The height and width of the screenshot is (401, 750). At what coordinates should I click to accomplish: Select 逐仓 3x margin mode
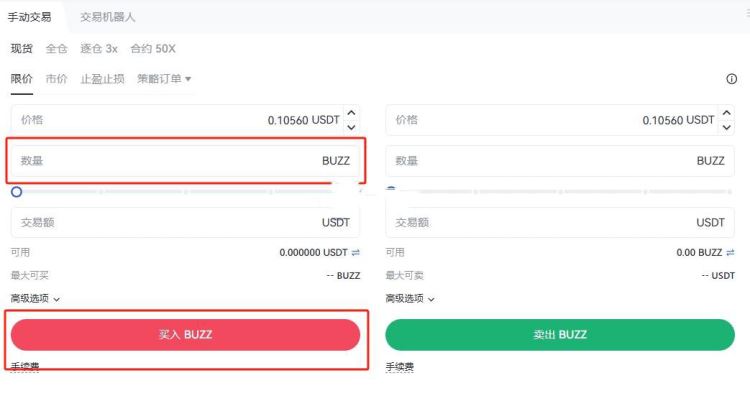click(99, 49)
